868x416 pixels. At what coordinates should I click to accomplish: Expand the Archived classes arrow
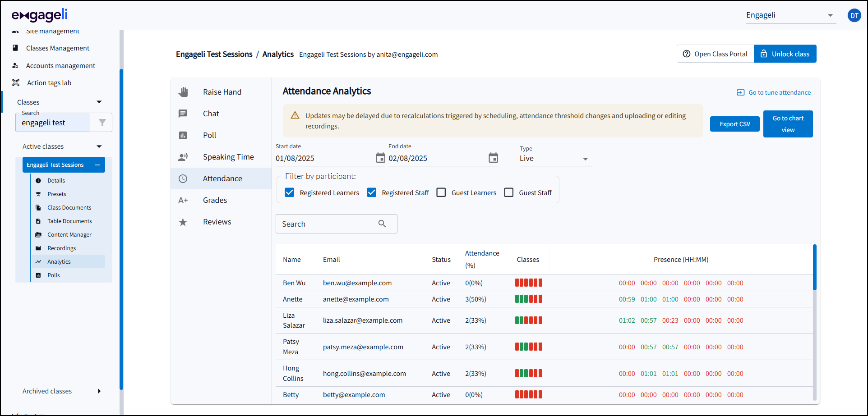[99, 391]
